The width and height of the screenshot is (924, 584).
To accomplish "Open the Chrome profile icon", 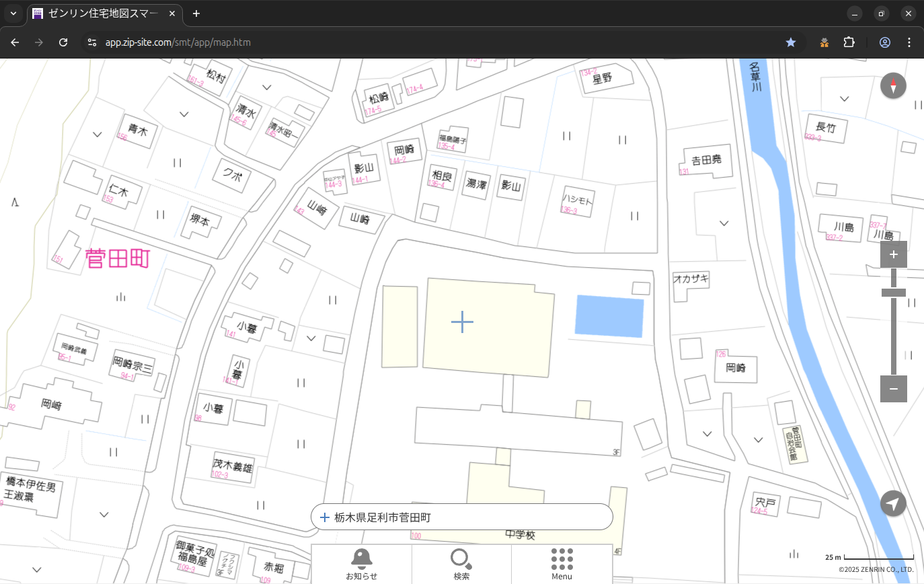I will tap(884, 42).
